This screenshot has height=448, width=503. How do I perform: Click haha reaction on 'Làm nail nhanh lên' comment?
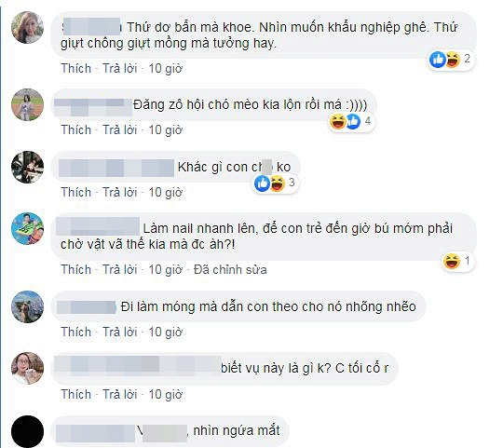pos(452,261)
